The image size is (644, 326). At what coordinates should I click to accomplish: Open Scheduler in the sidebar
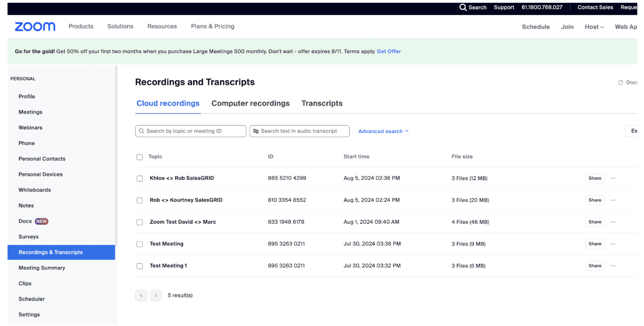tap(32, 299)
